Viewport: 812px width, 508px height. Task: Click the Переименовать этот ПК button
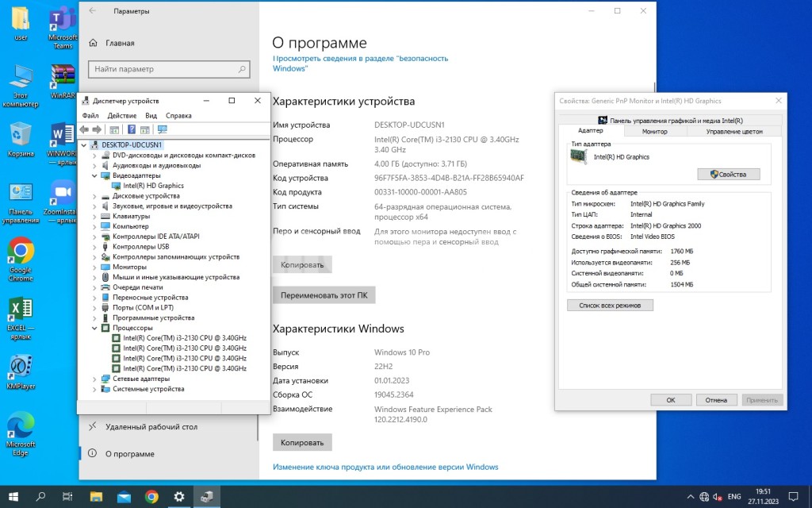[x=324, y=295]
